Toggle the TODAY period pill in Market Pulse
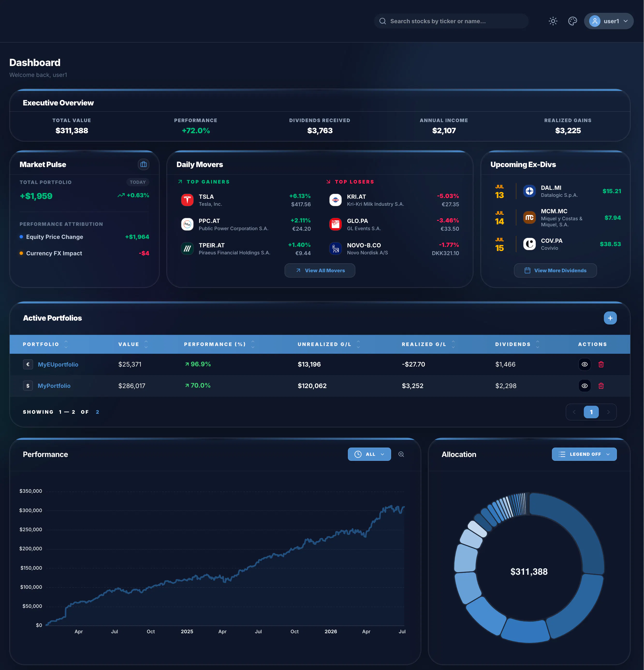Image resolution: width=644 pixels, height=670 pixels. (138, 182)
